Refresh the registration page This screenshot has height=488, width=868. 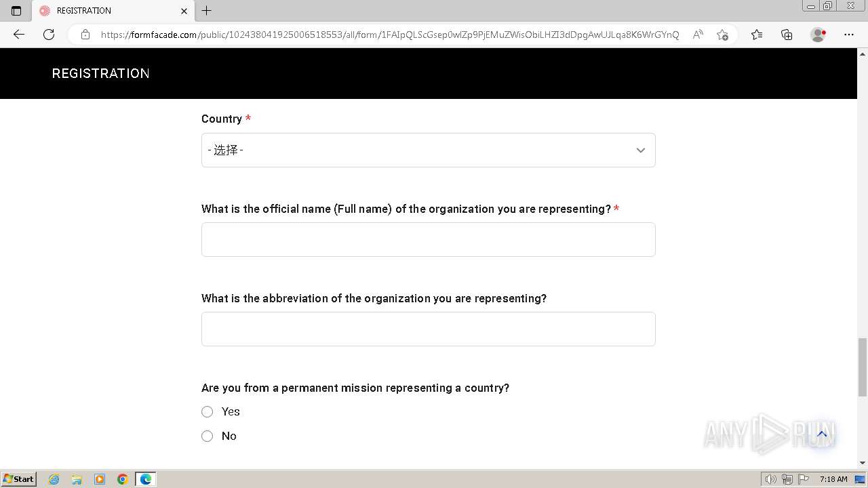click(x=49, y=35)
